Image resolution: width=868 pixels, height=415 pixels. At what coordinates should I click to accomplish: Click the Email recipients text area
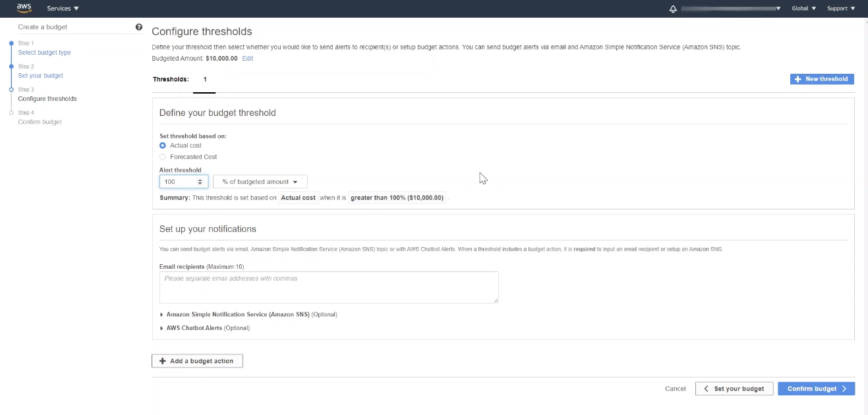329,287
